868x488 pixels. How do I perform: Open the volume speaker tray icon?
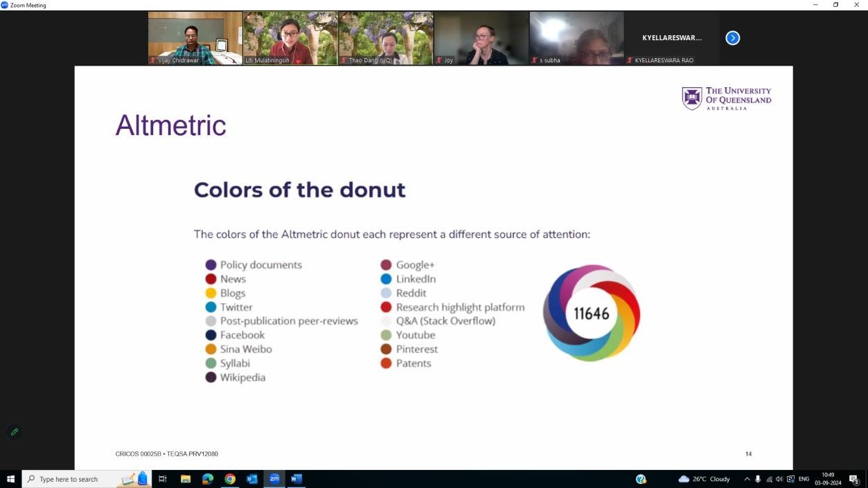coord(779,479)
